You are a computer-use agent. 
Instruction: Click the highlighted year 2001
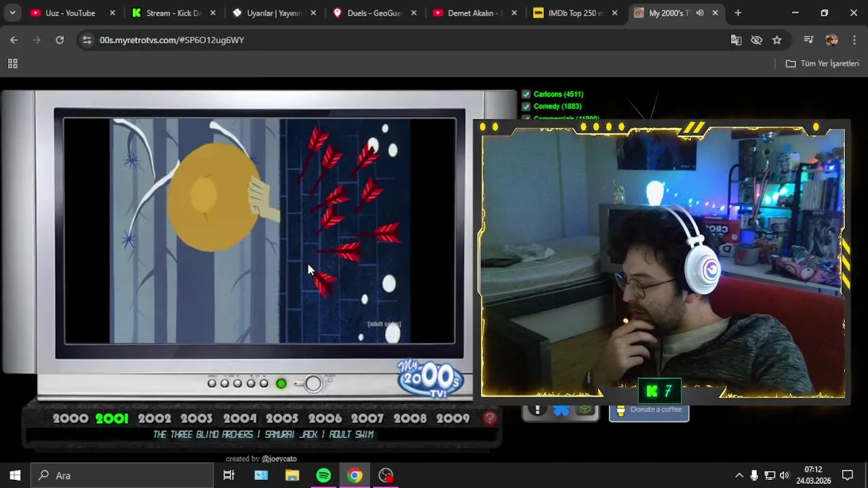tap(112, 418)
